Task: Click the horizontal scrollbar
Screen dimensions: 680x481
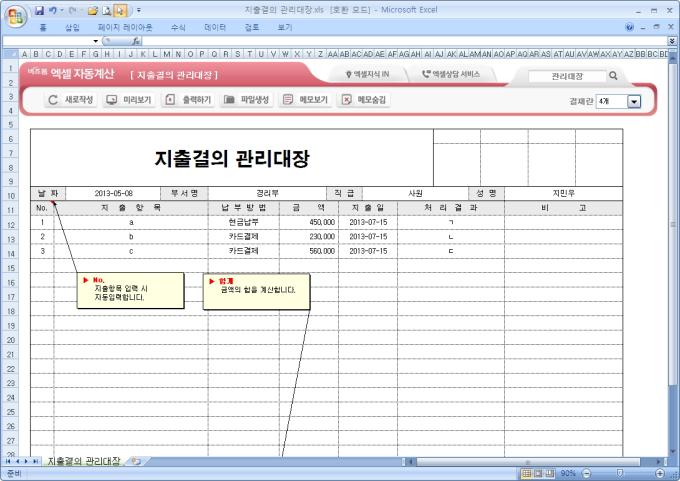Action: tap(527, 461)
